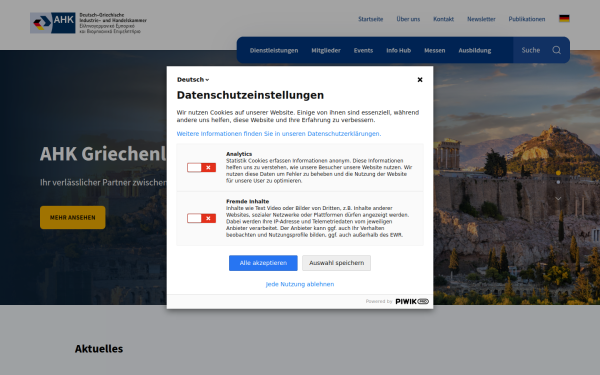
Task: Open the Über uns page
Action: (408, 19)
